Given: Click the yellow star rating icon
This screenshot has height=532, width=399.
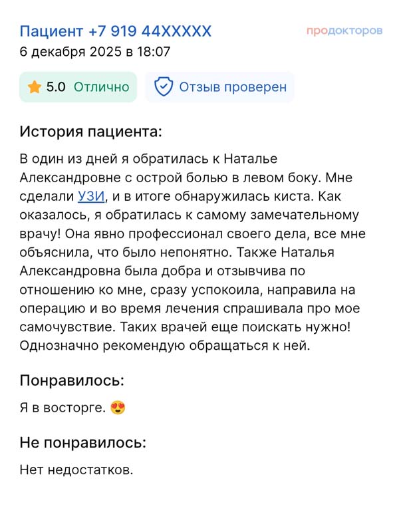Looking at the screenshot, I should 35,87.
